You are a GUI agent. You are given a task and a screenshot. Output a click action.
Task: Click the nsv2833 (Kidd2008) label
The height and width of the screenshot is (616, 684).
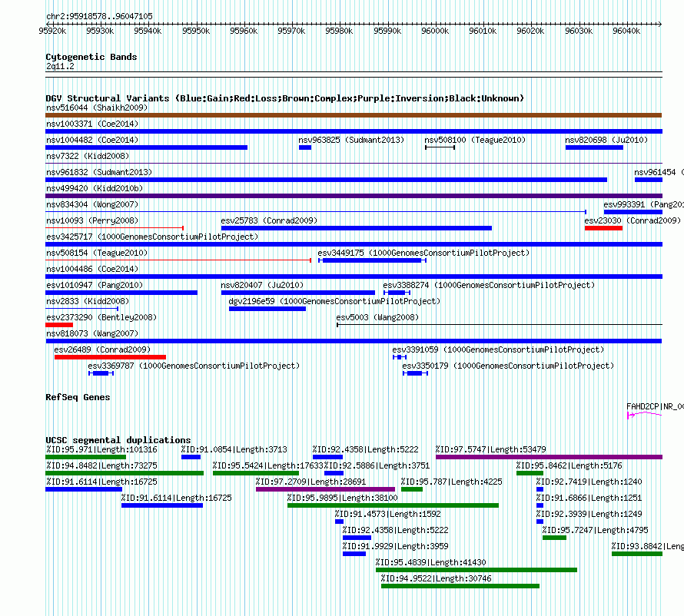pos(88,301)
